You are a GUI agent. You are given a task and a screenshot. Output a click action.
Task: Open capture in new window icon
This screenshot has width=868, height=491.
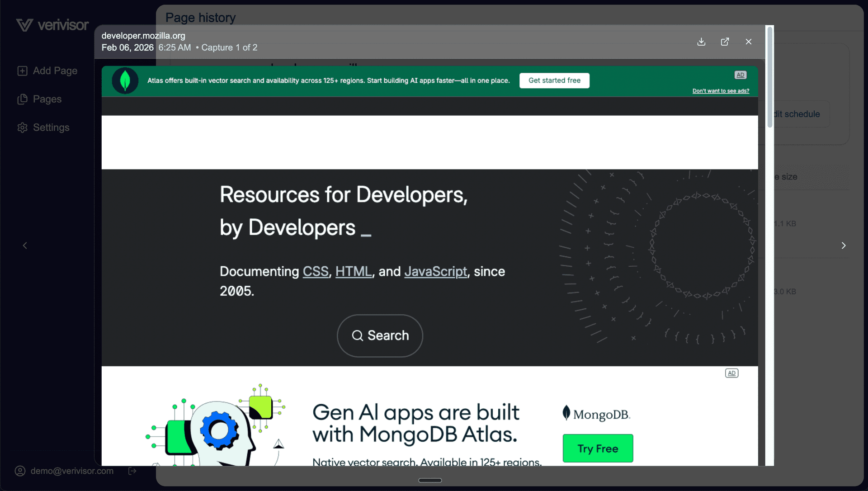pyautogui.click(x=725, y=42)
